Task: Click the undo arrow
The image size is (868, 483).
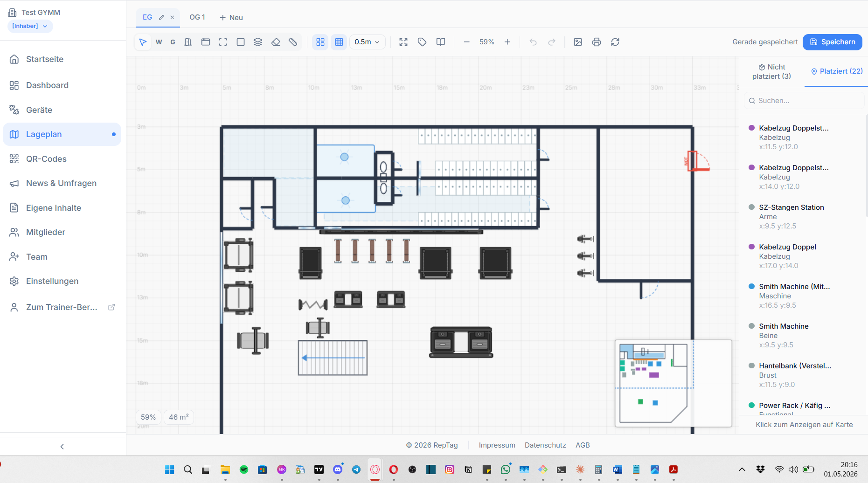Action: pos(533,42)
